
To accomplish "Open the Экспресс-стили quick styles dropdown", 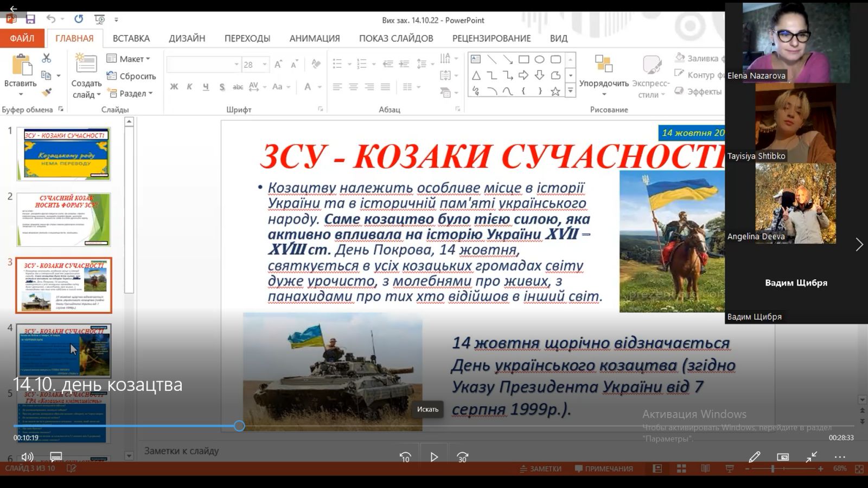I will pyautogui.click(x=651, y=76).
